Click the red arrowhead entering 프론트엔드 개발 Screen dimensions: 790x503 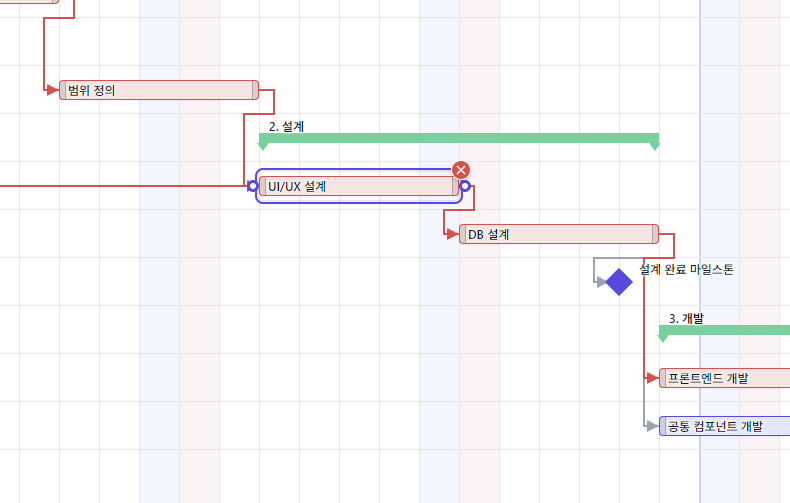[652, 378]
